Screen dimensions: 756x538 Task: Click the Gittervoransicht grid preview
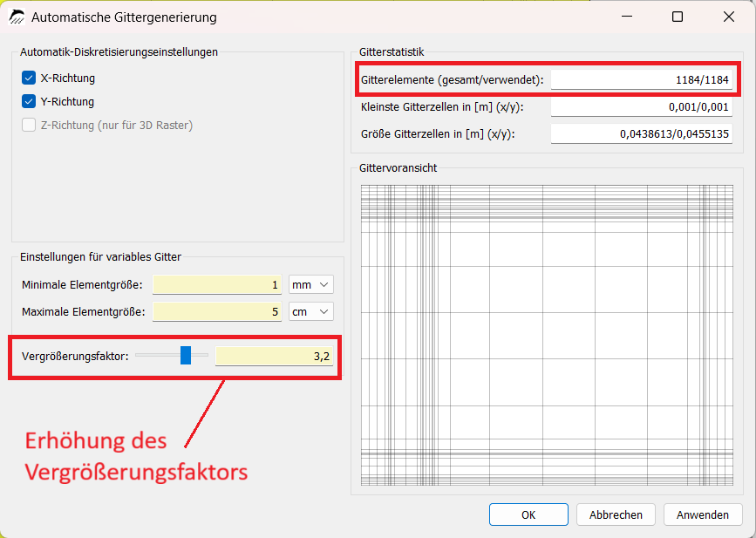click(547, 335)
